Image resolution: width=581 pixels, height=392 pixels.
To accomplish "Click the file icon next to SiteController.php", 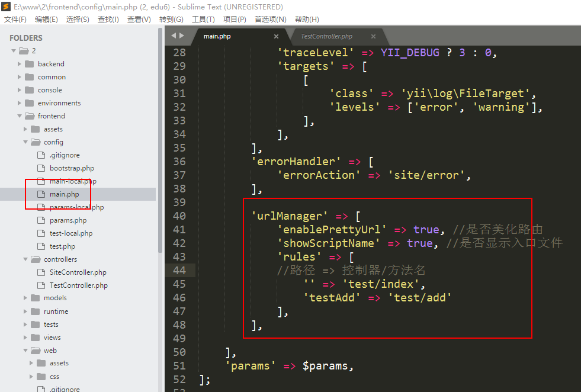I will pyautogui.click(x=41, y=272).
